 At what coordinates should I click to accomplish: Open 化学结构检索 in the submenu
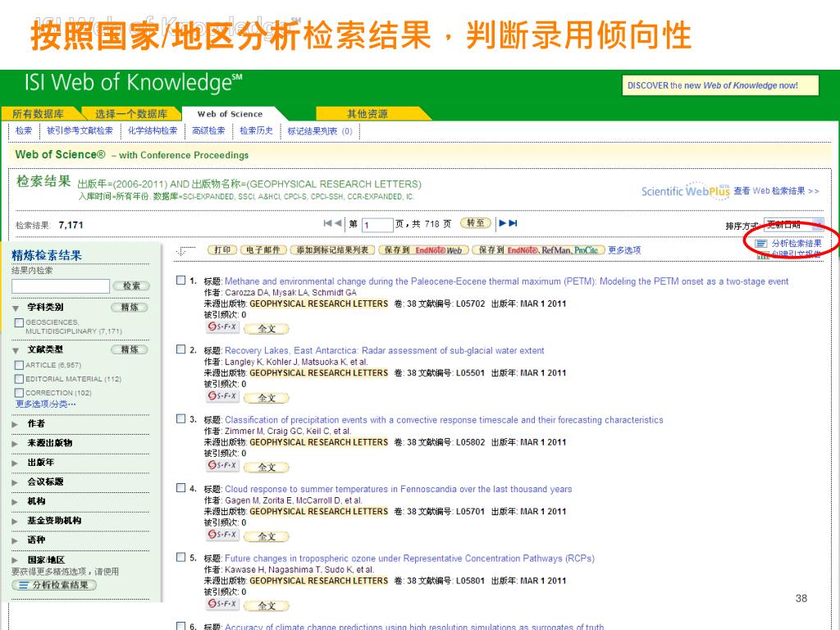[x=153, y=130]
